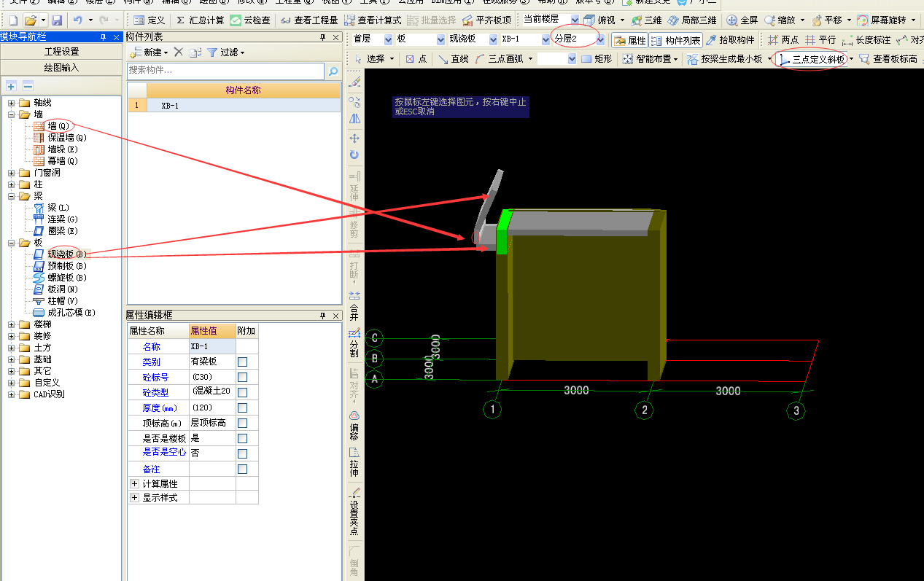Tick the 附加 checkbox for 类别

(243, 362)
